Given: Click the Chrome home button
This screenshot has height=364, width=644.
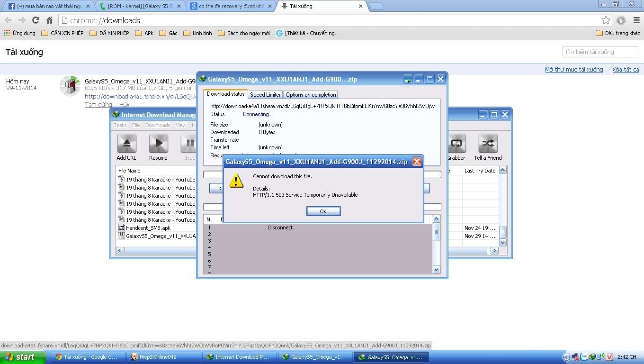Looking at the screenshot, I should (x=49, y=20).
